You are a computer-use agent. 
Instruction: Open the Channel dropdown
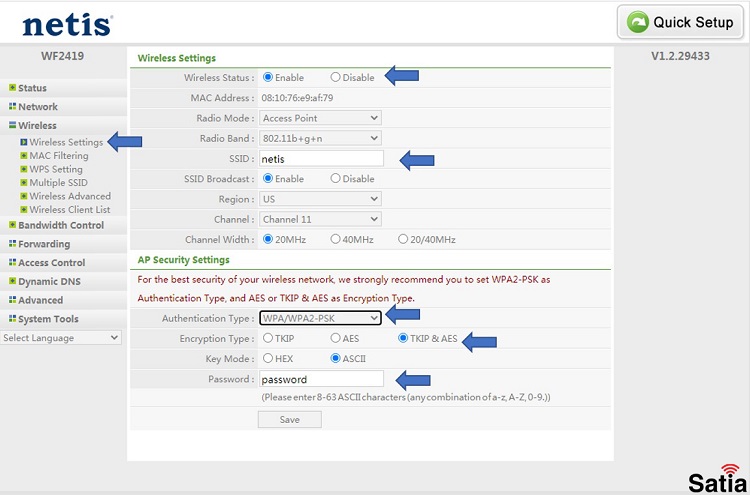pyautogui.click(x=320, y=220)
